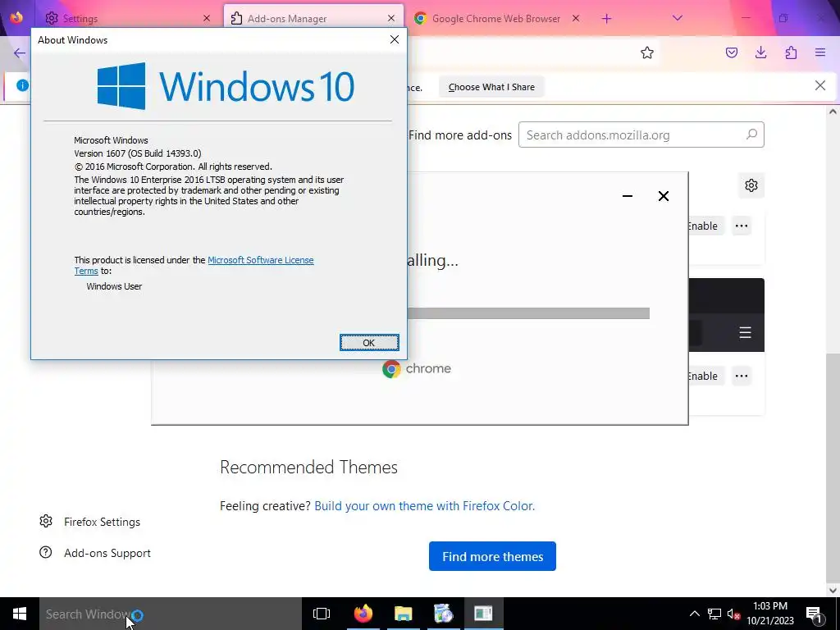This screenshot has width=840, height=630.
Task: Open File Explorer from the taskbar
Action: 403,614
